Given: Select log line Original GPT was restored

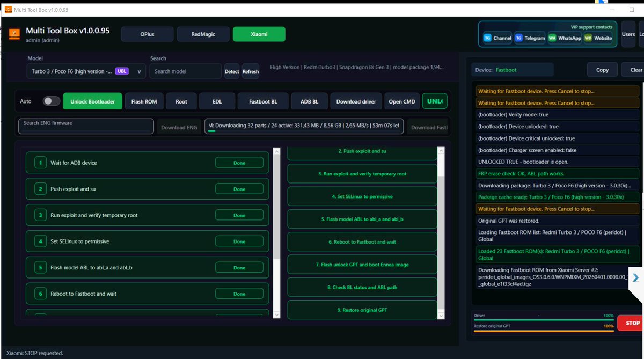Looking at the screenshot, I should tap(558, 221).
